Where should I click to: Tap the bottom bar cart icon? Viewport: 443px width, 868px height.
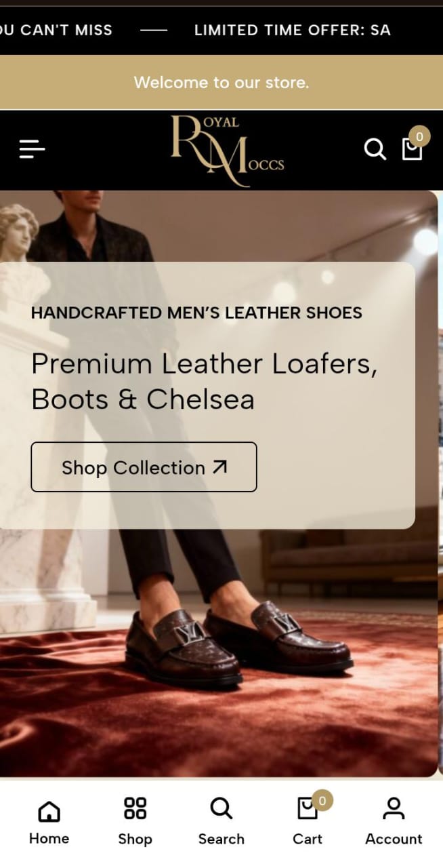[x=308, y=809]
